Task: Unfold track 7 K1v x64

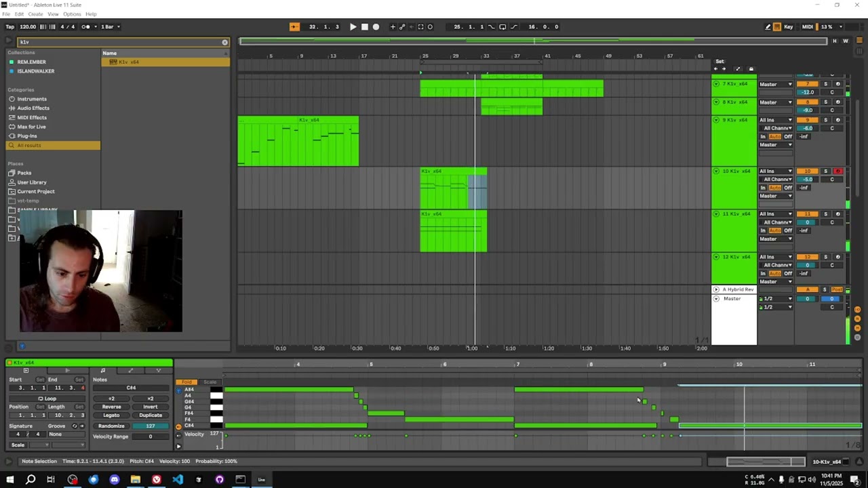Action: (x=716, y=83)
